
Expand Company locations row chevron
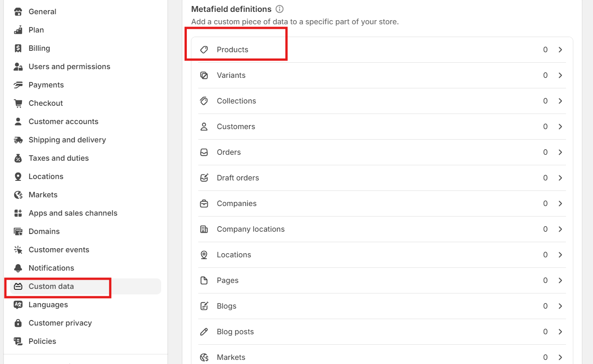click(560, 229)
